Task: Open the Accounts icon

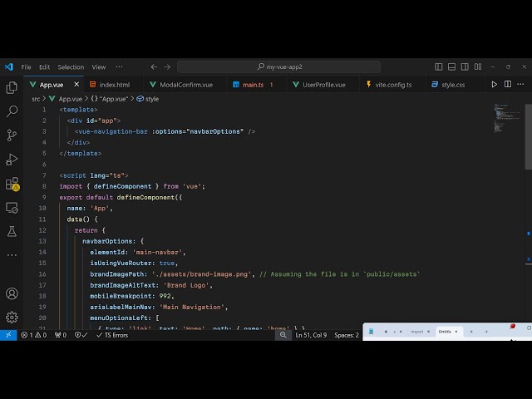Action: 12,293
